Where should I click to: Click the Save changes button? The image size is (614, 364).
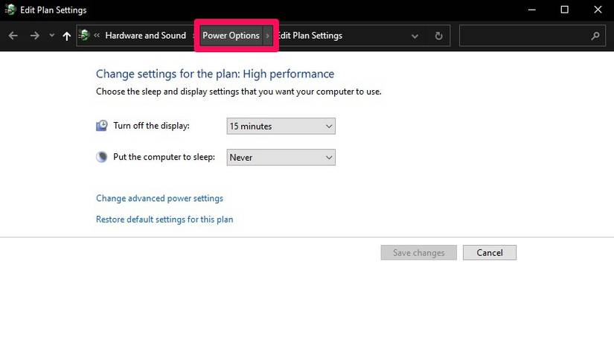coord(418,253)
